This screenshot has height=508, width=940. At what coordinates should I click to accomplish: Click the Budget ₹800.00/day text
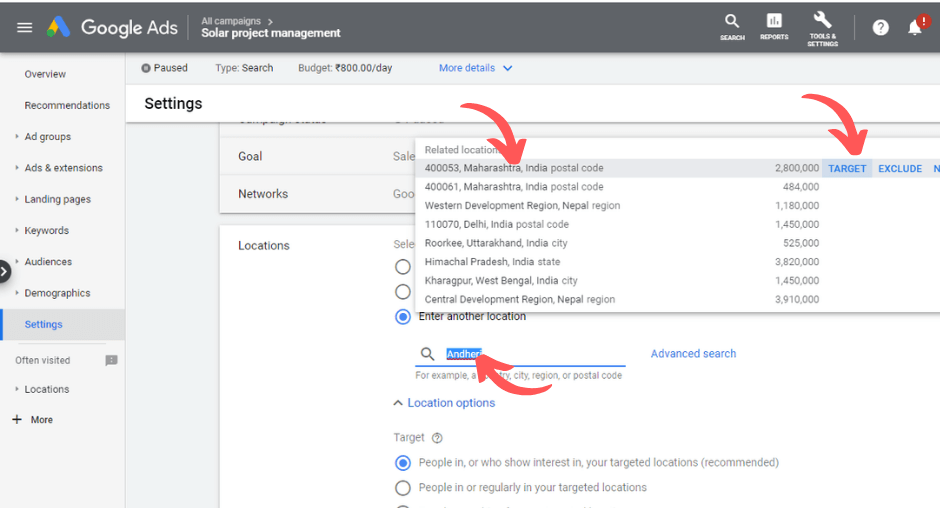pyautogui.click(x=345, y=68)
